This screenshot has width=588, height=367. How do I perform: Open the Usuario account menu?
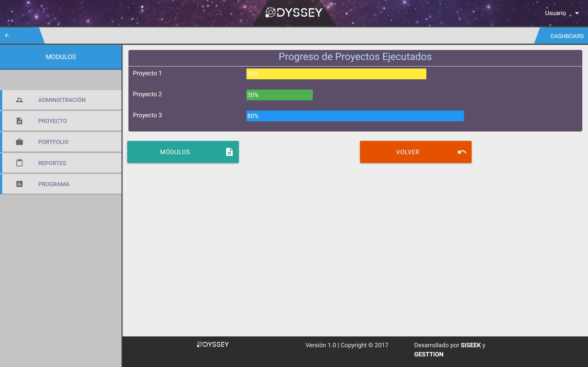[x=555, y=13]
